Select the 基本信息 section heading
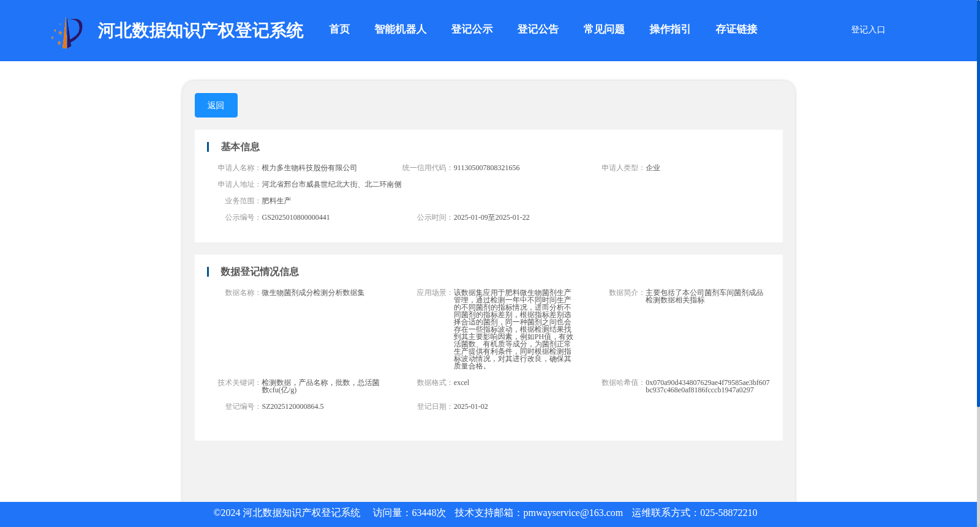 (x=240, y=147)
